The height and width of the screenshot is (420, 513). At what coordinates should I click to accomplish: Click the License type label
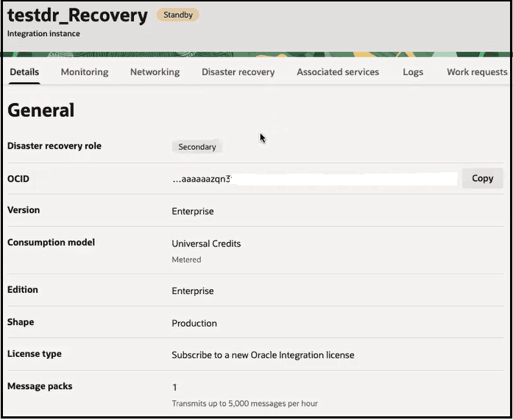click(x=35, y=354)
